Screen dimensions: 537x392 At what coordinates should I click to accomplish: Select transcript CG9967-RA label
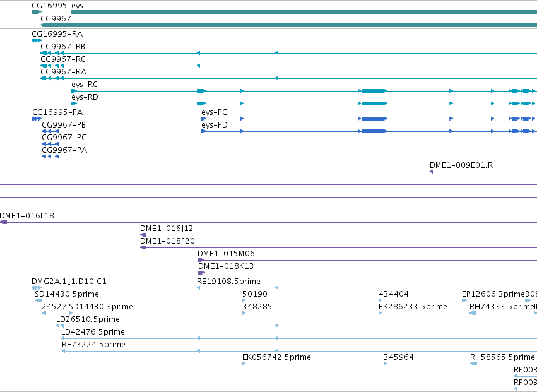pyautogui.click(x=63, y=72)
